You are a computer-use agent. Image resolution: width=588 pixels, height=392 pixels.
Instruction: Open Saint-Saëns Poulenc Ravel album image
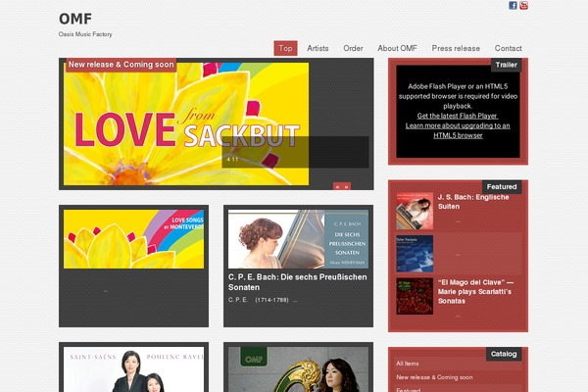(x=133, y=369)
